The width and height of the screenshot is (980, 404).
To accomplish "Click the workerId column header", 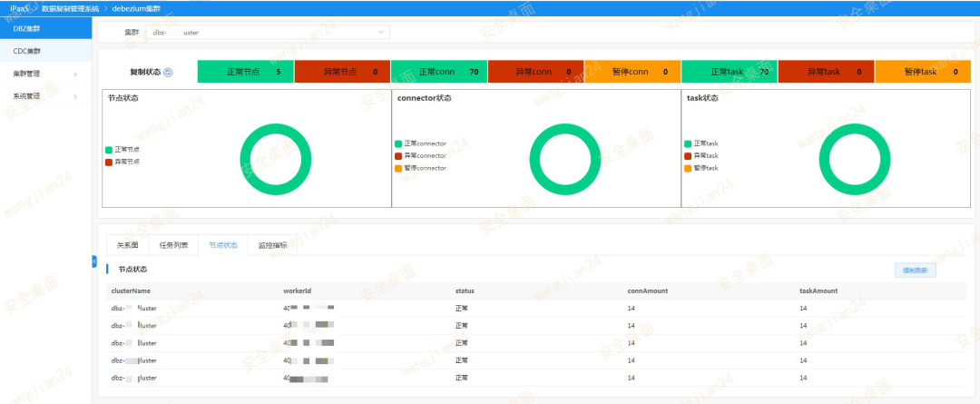I will coord(298,291).
